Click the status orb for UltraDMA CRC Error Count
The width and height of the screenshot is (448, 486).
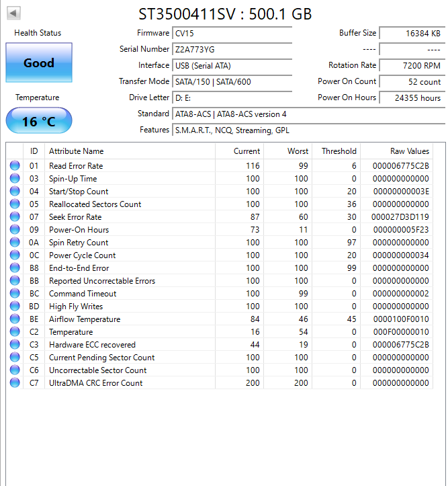(x=15, y=382)
